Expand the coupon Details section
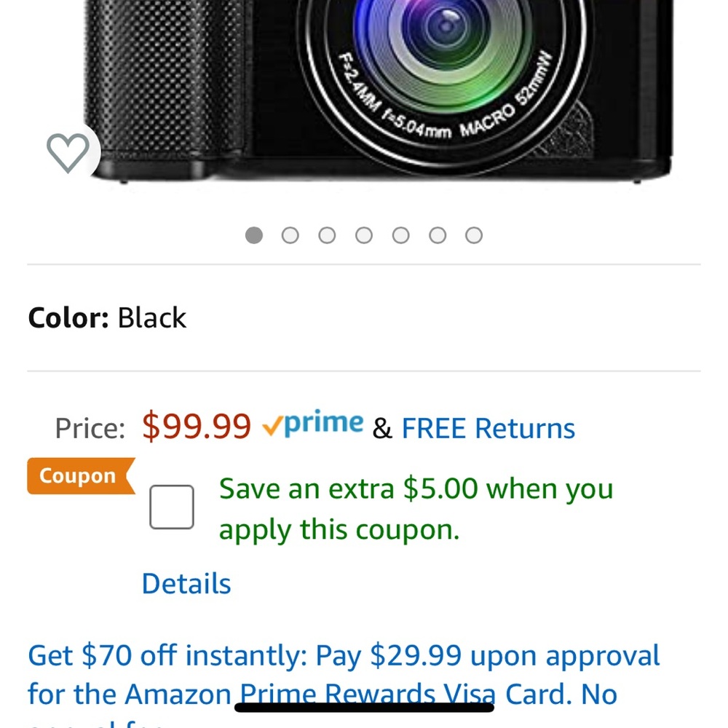The height and width of the screenshot is (728, 728). (186, 582)
